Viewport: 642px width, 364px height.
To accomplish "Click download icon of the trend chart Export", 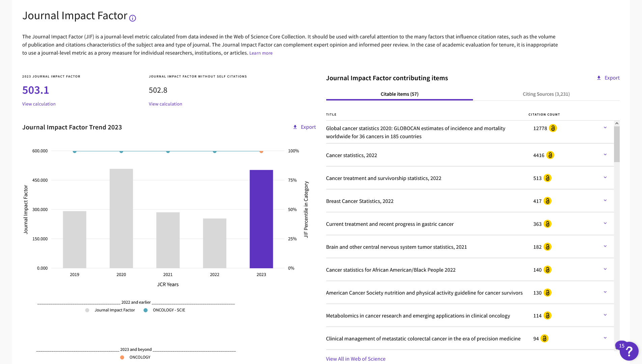I will (x=295, y=127).
